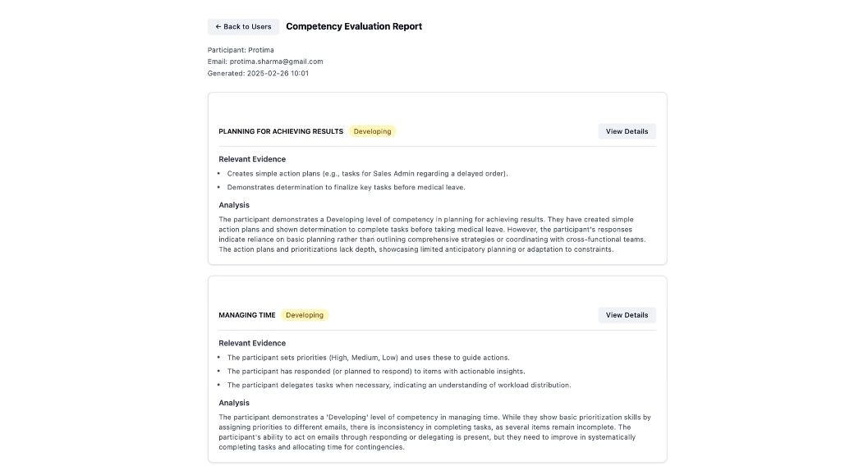Screen dimensions: 868x475
Task: Open View Details for Planning for Achieving Results
Action: click(627, 131)
